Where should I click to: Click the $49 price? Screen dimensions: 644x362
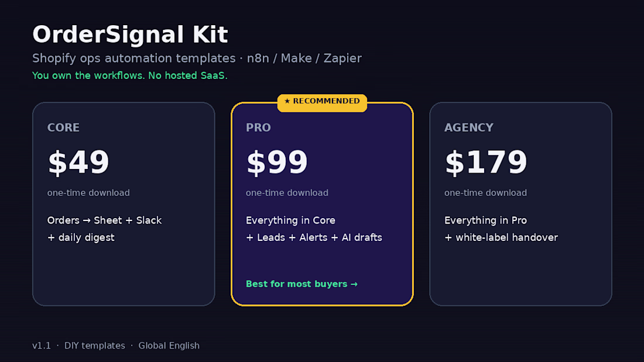tap(78, 163)
